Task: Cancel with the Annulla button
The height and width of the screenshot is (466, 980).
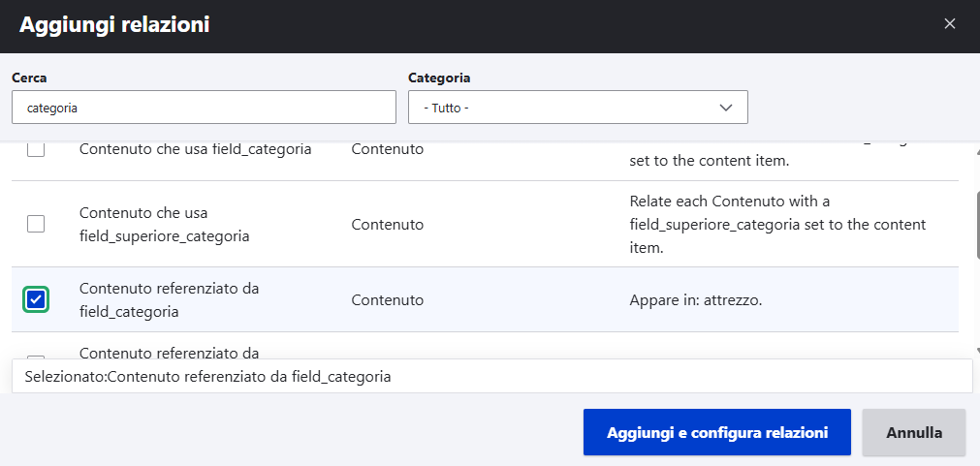Action: point(913,432)
